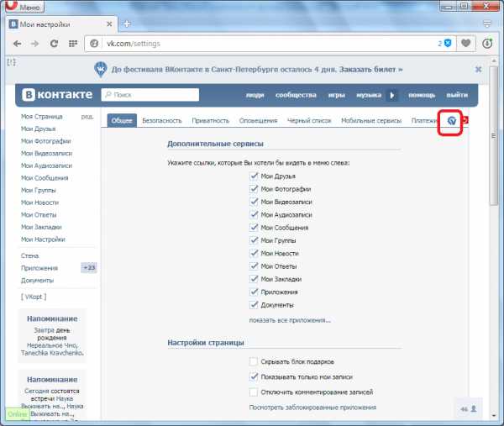Viewport: 504px width, 426px height.
Task: Click the ред. edit link
Action: pos(87,117)
